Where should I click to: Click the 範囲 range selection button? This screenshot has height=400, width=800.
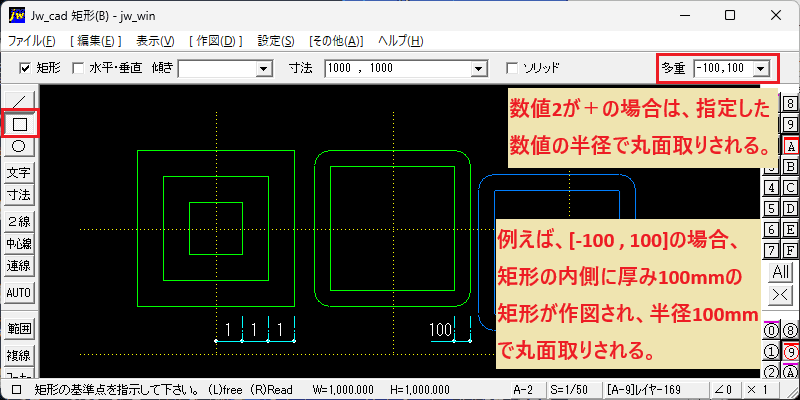[x=19, y=329]
